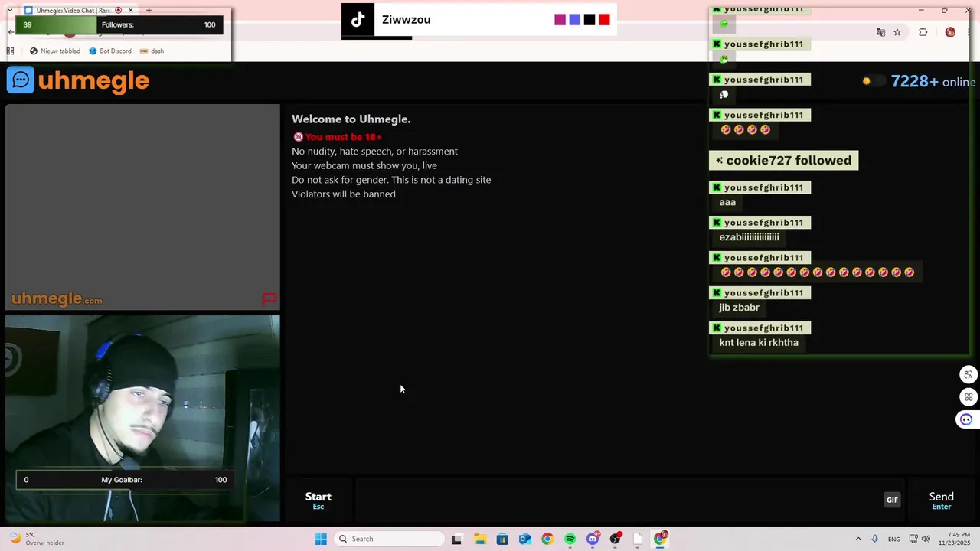
Task: Open Chrome tab search dropdown arrow
Action: coord(10,11)
